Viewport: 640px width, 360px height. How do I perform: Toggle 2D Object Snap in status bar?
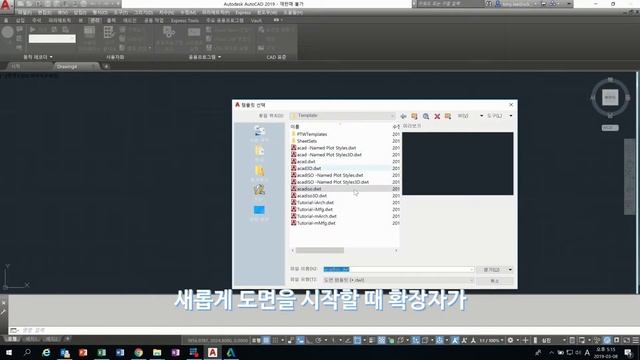(357, 340)
